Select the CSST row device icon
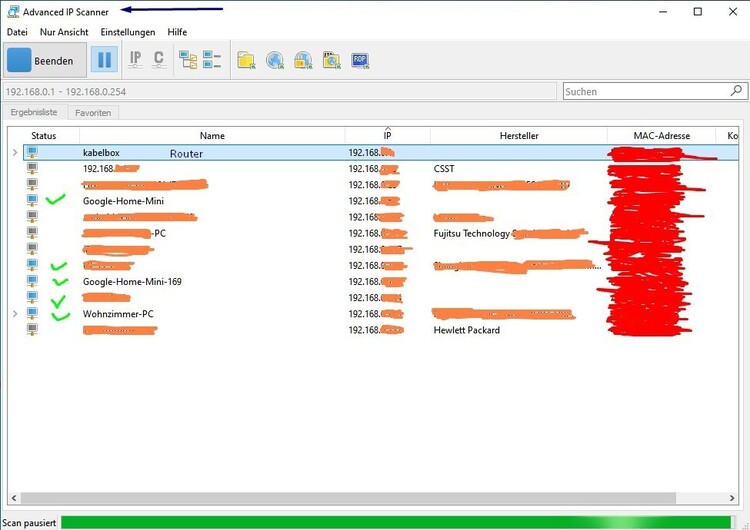Viewport: 750px width, 530px height. click(32, 168)
